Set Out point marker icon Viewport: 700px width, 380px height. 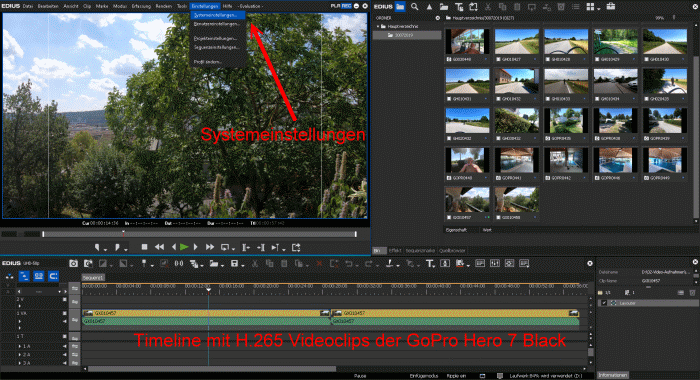(x=117, y=247)
